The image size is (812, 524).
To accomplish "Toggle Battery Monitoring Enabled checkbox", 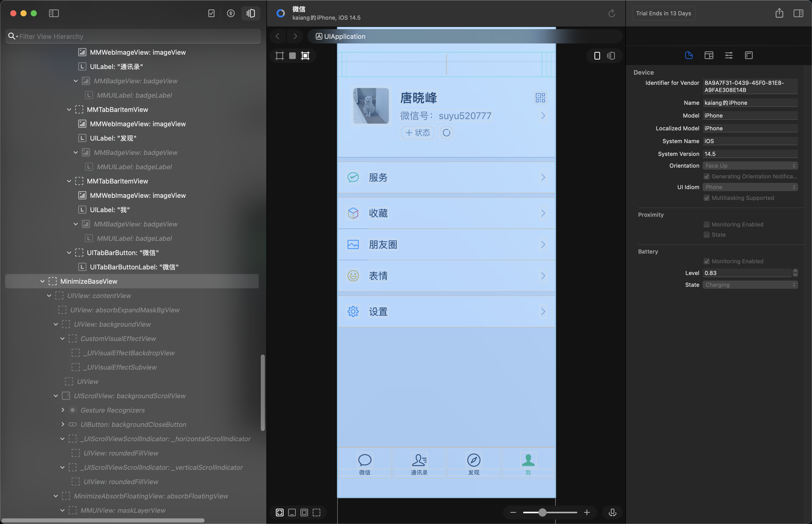I will 706,261.
